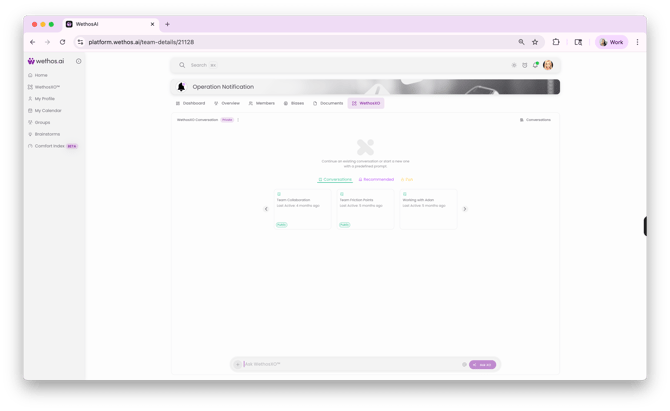Screen dimensions: 670x411
Task: Bookmark this page with the star icon
Action: [x=535, y=42]
